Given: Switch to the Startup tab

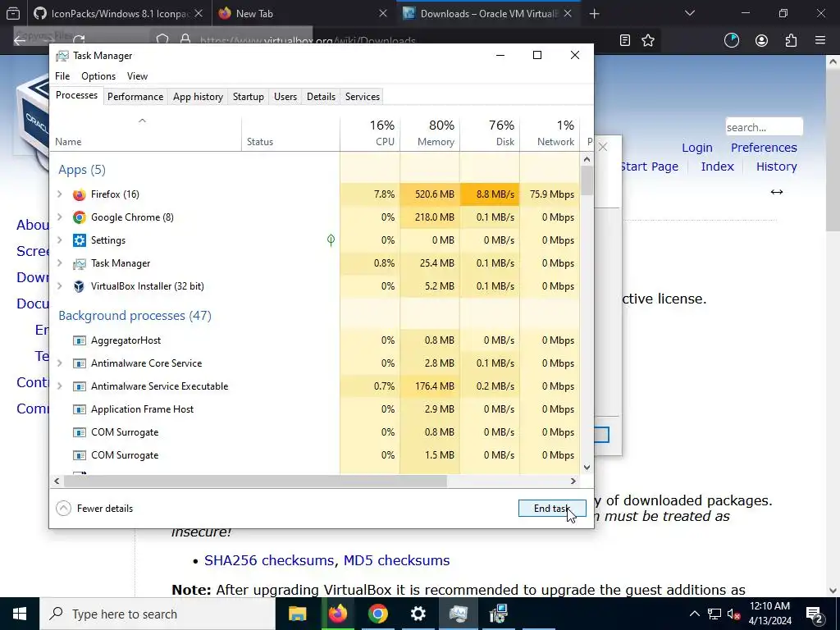Looking at the screenshot, I should [248, 97].
